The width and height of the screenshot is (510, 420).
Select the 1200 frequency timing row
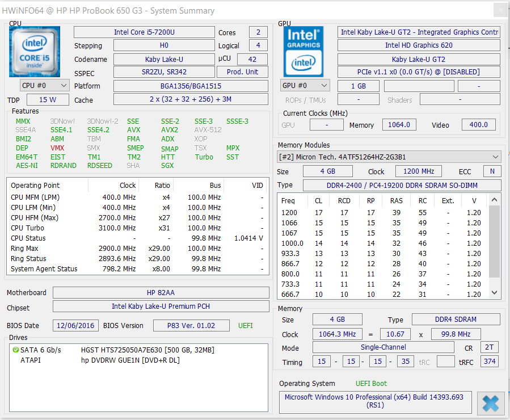pos(382,213)
